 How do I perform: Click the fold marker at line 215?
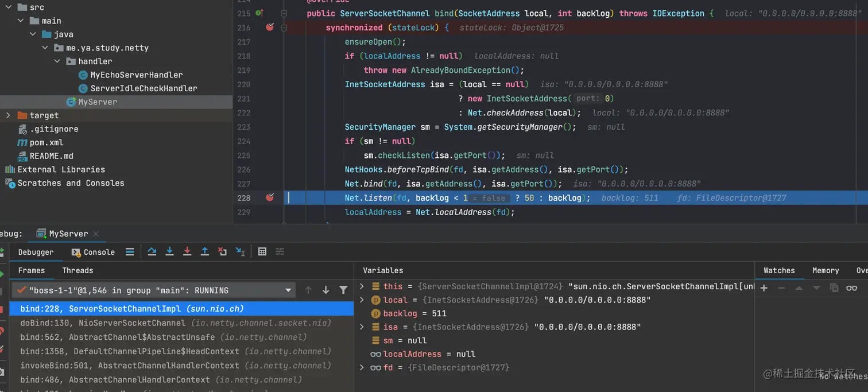coord(284,13)
